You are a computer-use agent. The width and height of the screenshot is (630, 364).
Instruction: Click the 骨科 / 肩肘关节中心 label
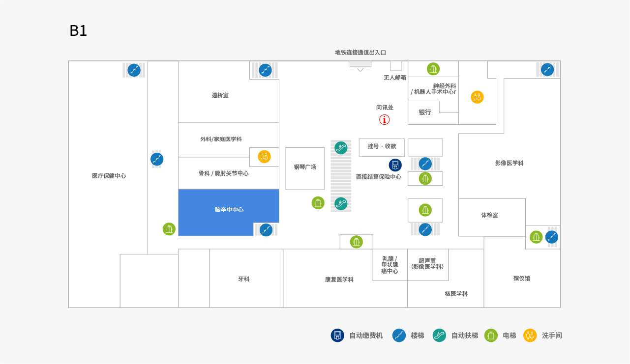pos(223,173)
